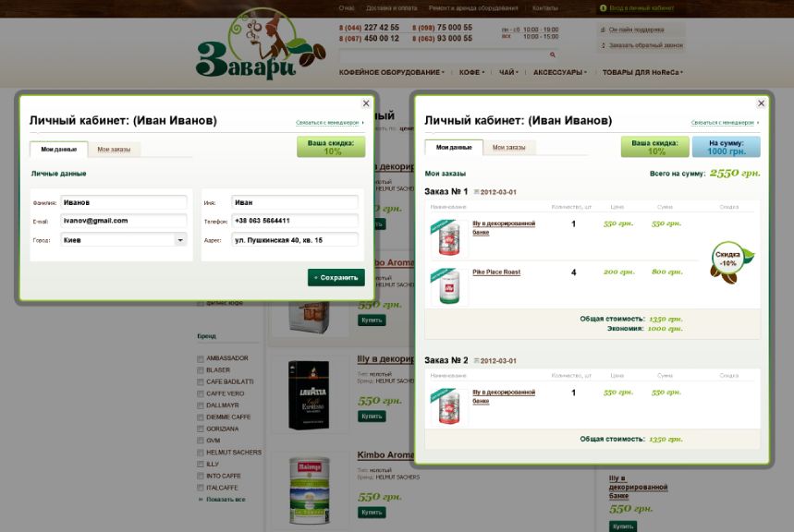This screenshot has height=532, width=794.
Task: Open the Город dropdown showing Киев
Action: [124, 240]
